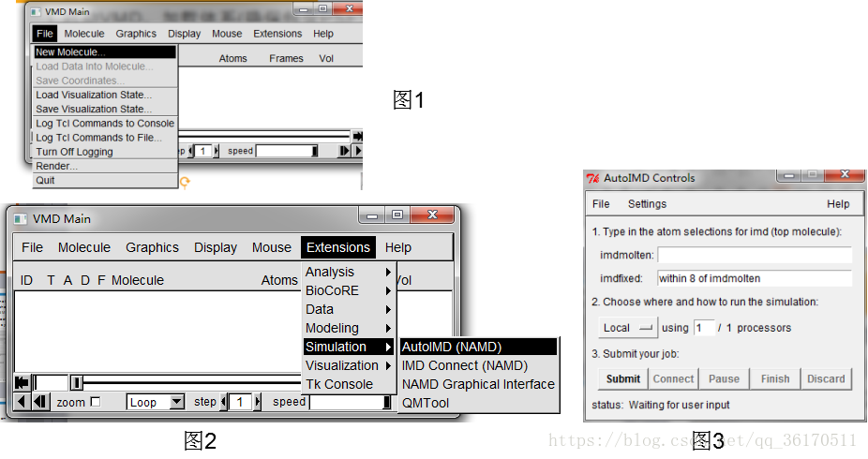Click the Connect button in AutoIMD

click(x=673, y=378)
